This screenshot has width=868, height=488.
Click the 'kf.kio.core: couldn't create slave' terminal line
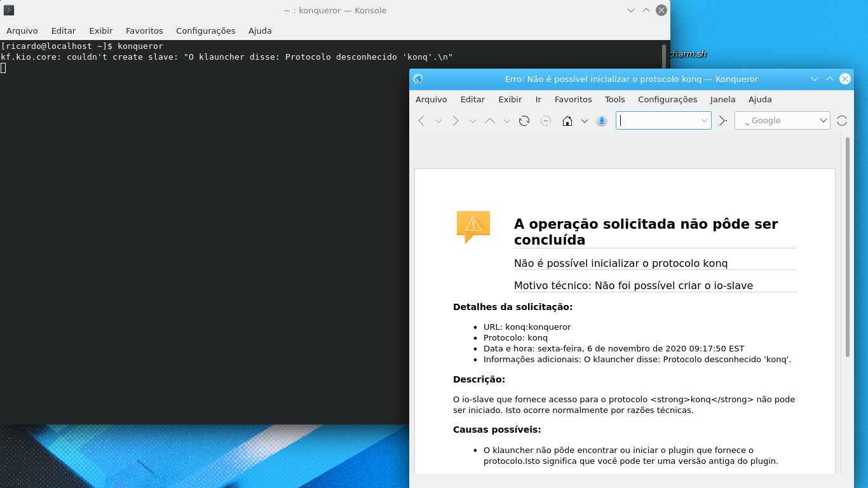(227, 57)
